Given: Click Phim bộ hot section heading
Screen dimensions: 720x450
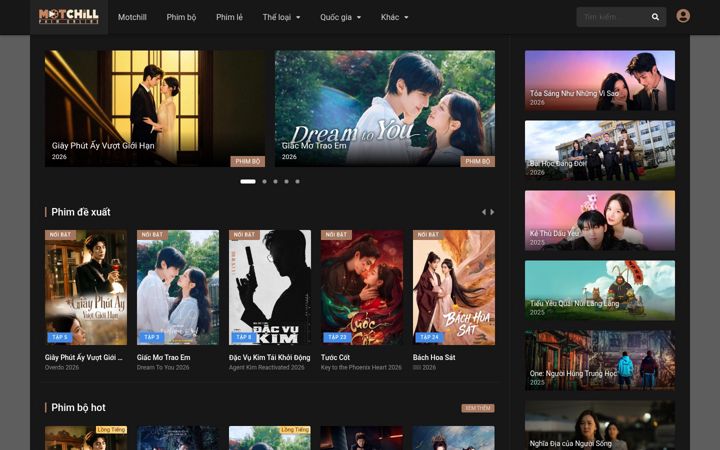Looking at the screenshot, I should 79,408.
